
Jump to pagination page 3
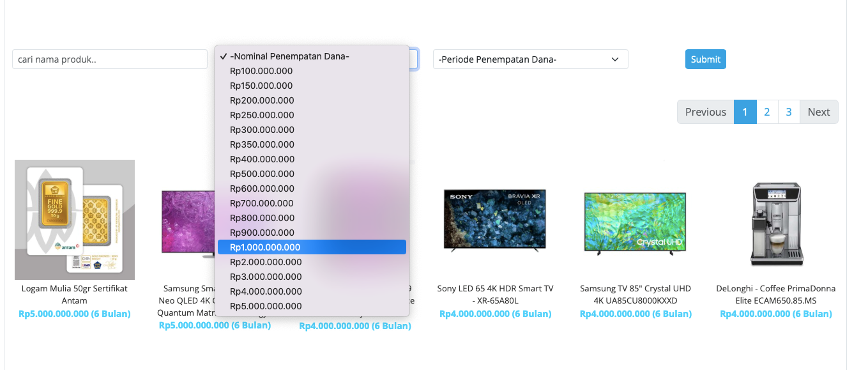(789, 112)
